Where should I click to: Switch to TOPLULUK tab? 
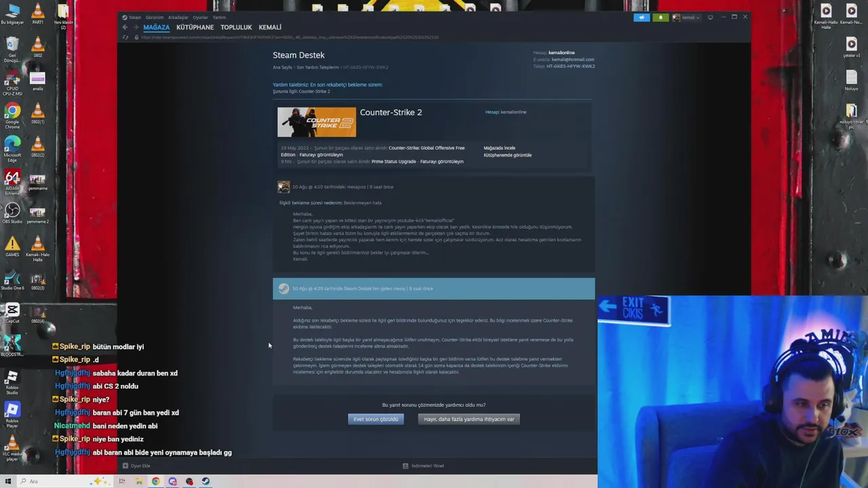tap(236, 27)
